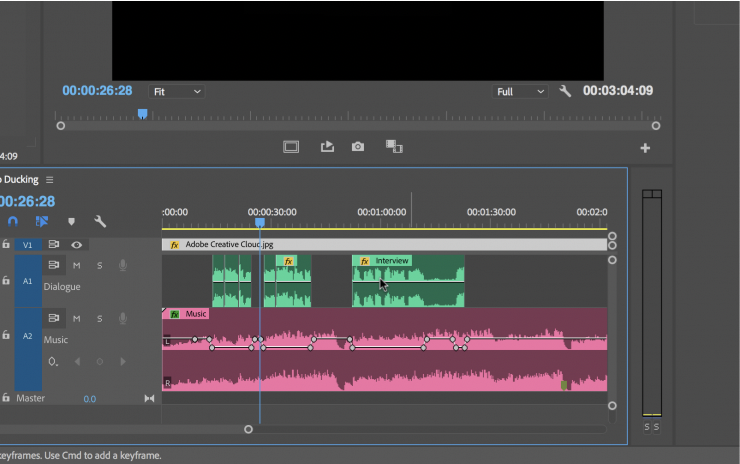Add a marker in the timeline

tap(71, 221)
